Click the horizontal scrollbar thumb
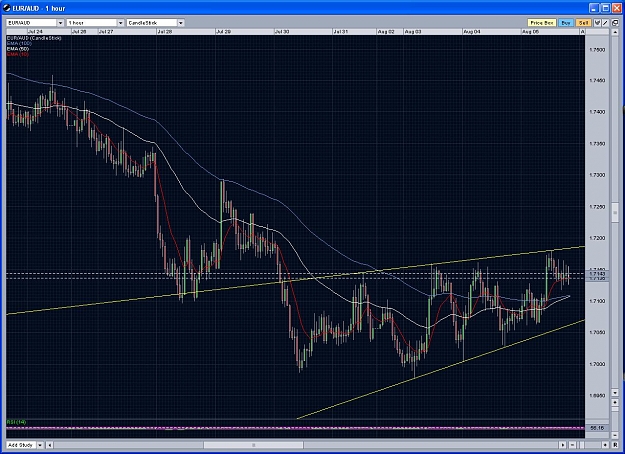625x454 pixels. pyautogui.click(x=254, y=445)
